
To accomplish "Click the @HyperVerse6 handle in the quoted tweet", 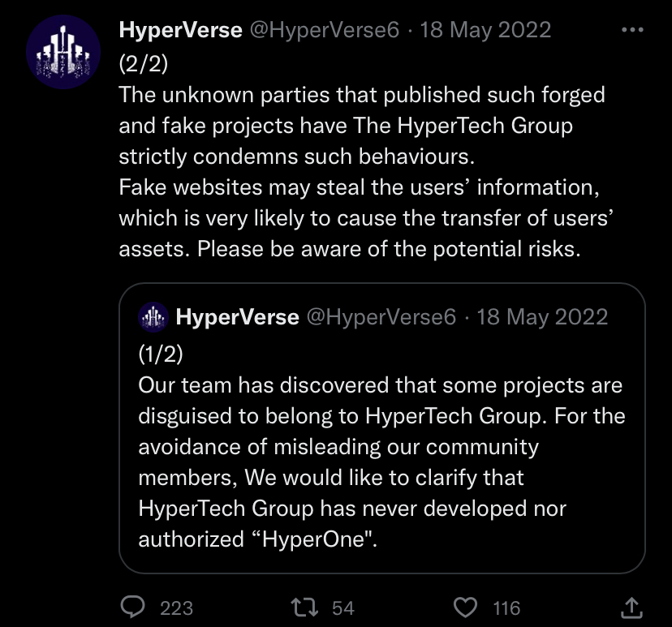I will click(x=381, y=316).
